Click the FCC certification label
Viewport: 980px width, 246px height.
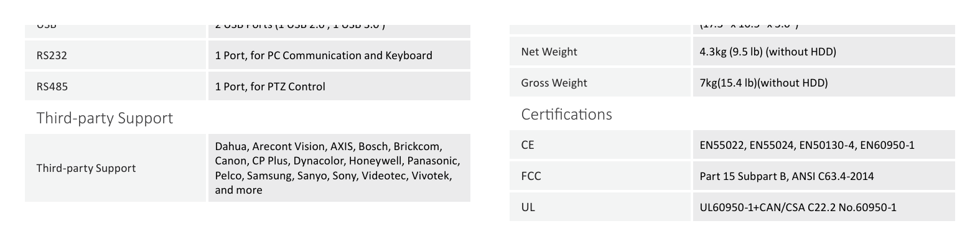point(531,176)
